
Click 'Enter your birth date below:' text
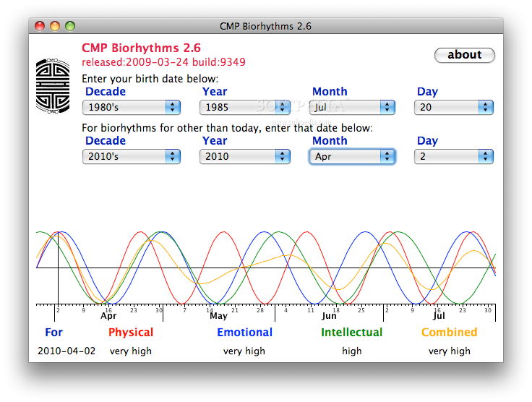pos(150,79)
